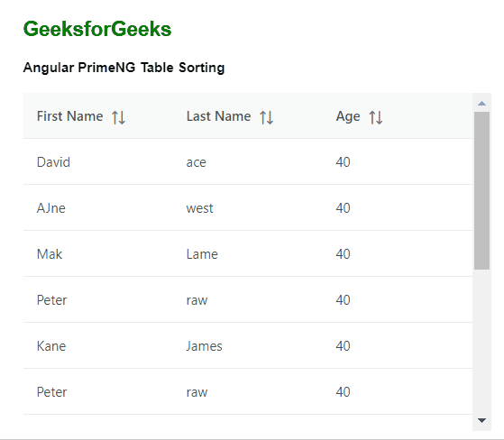Sort by Age column header text
The width and height of the screenshot is (504, 440).
tap(348, 116)
